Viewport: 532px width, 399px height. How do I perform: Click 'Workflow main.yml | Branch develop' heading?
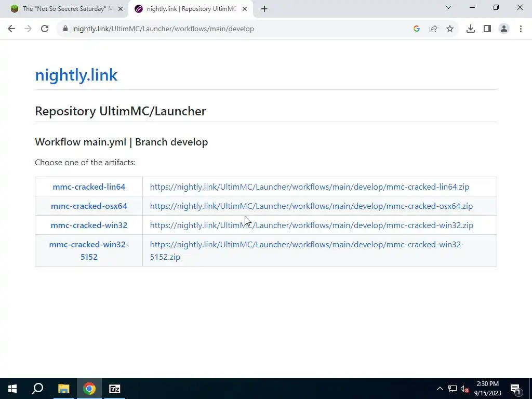(122, 142)
